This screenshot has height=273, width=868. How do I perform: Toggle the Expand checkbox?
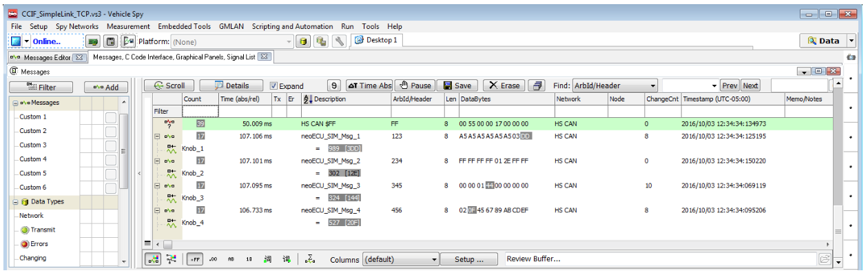[x=273, y=86]
